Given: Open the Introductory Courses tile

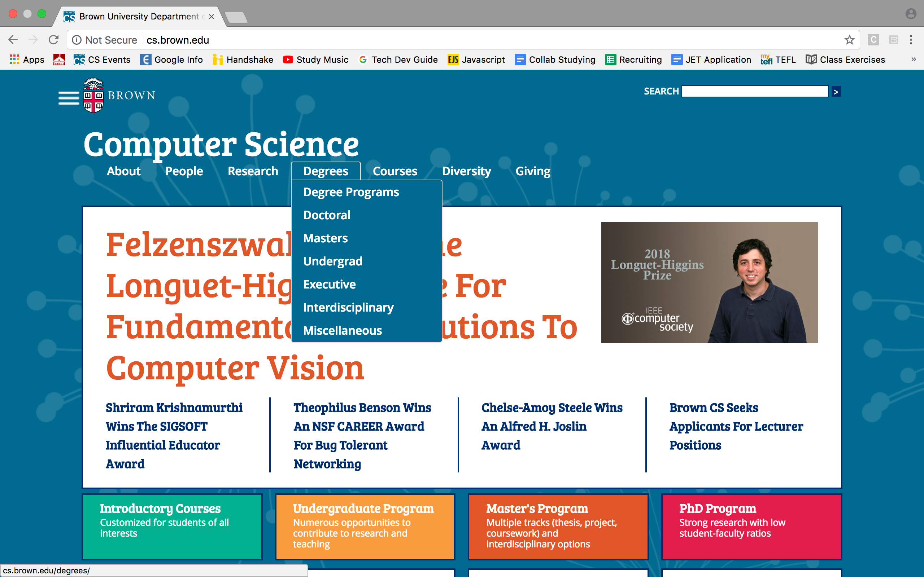Looking at the screenshot, I should [x=172, y=527].
